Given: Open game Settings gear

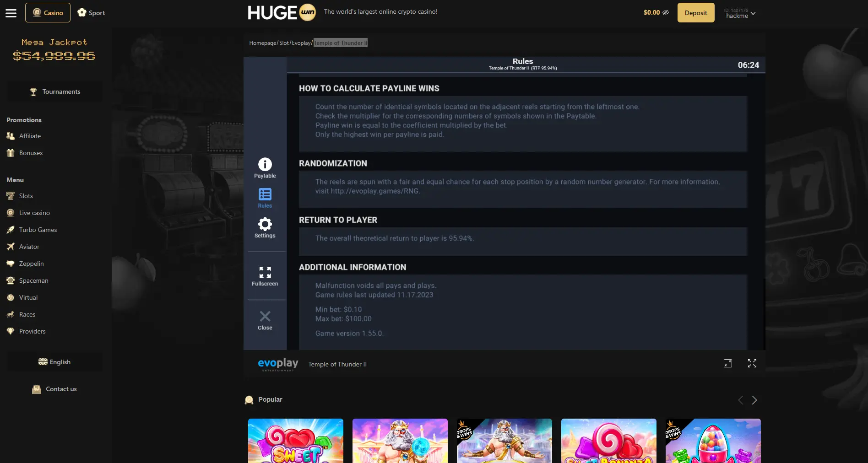Looking at the screenshot, I should coord(265,228).
